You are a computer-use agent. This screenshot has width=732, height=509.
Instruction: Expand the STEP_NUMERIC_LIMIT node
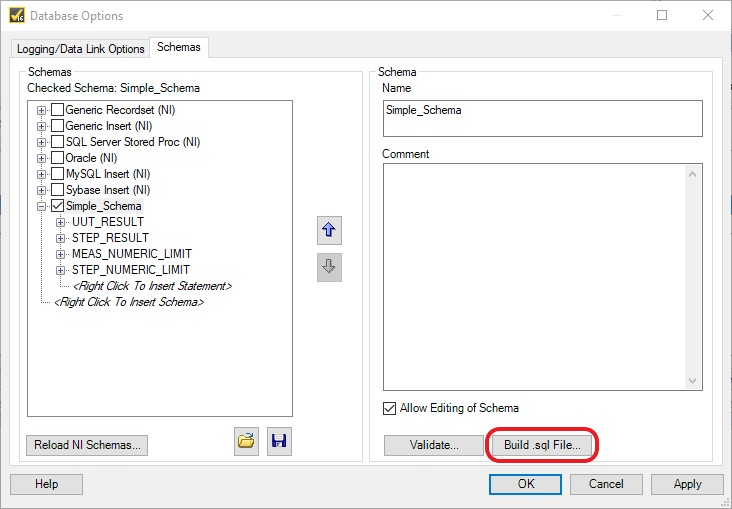point(60,270)
